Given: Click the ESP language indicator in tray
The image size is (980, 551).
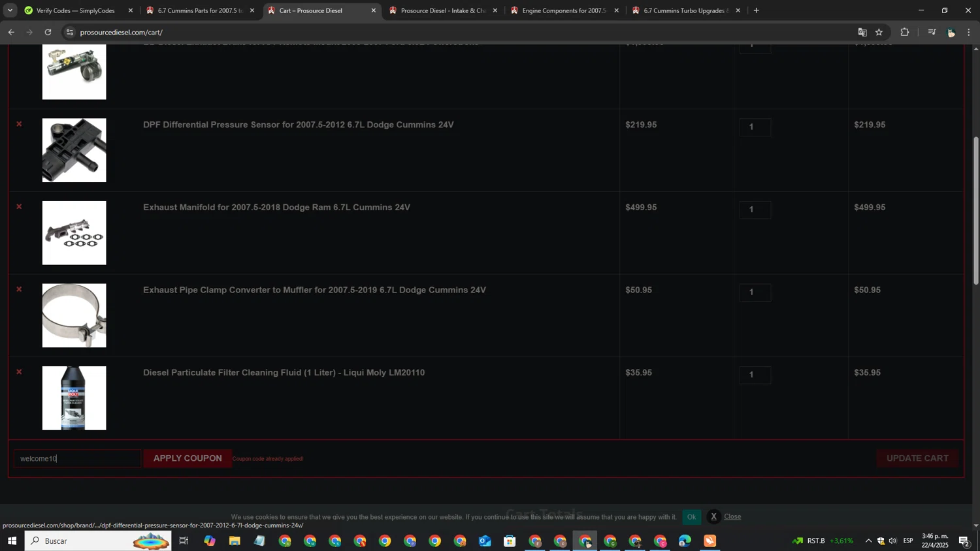Looking at the screenshot, I should pyautogui.click(x=908, y=541).
